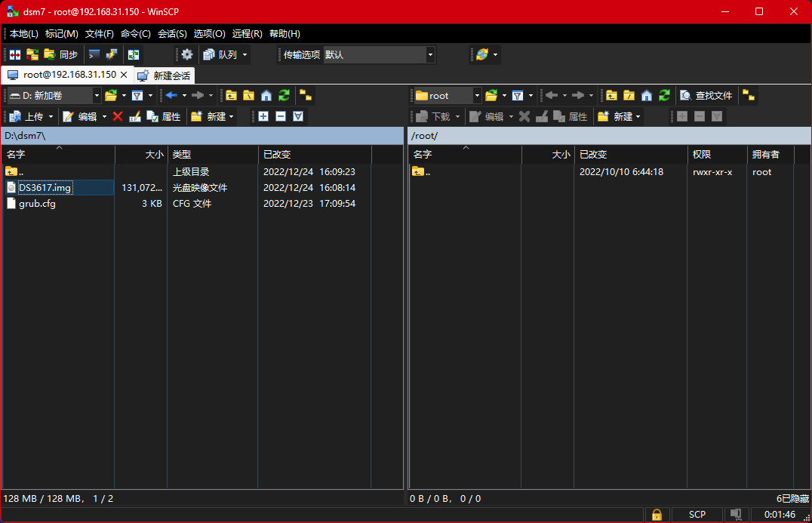
Task: Open the D: 新加卷 drive dropdown
Action: click(x=97, y=95)
